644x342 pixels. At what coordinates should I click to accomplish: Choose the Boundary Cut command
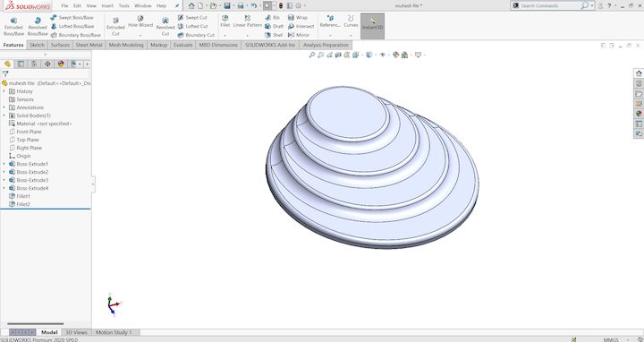(x=196, y=35)
